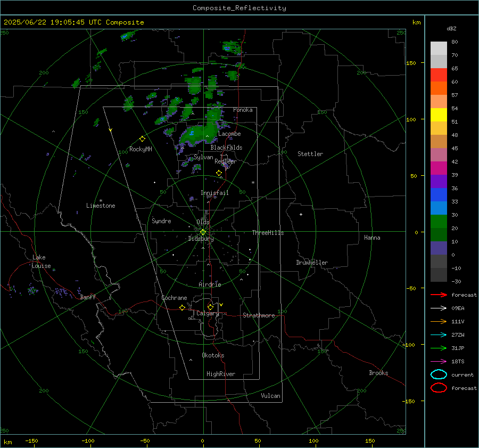Select the 51 dBZ yellow color swatch
The height and width of the screenshot is (448, 479).
(439, 115)
